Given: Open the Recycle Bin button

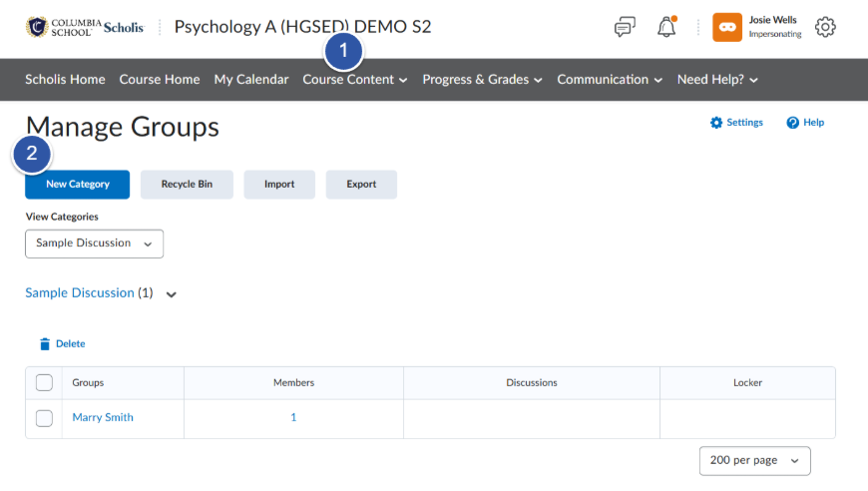Looking at the screenshot, I should coord(187,185).
